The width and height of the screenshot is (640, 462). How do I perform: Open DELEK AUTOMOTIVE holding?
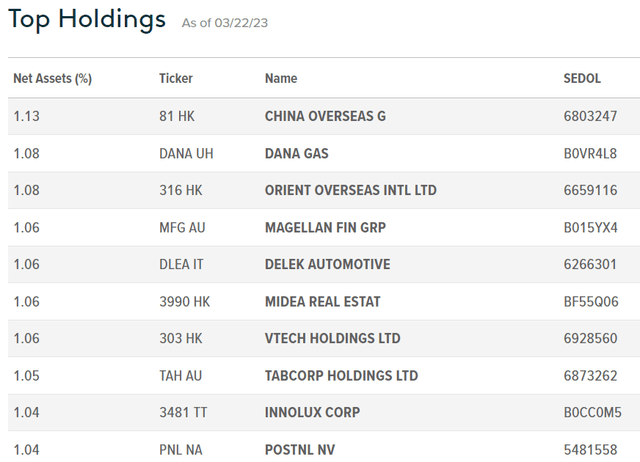tap(328, 264)
